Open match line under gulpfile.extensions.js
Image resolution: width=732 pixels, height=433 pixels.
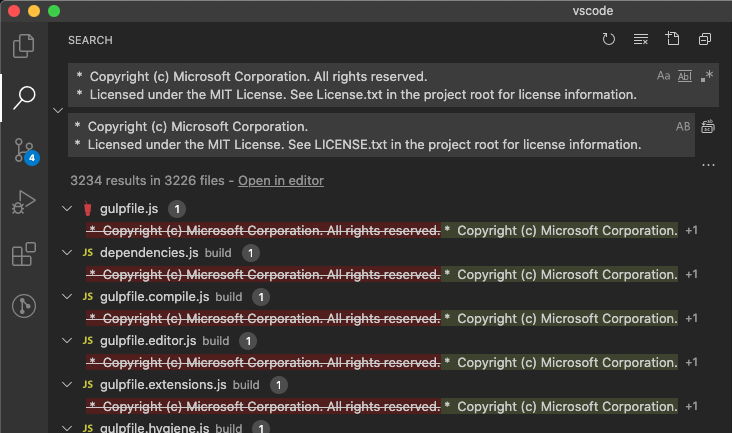382,406
